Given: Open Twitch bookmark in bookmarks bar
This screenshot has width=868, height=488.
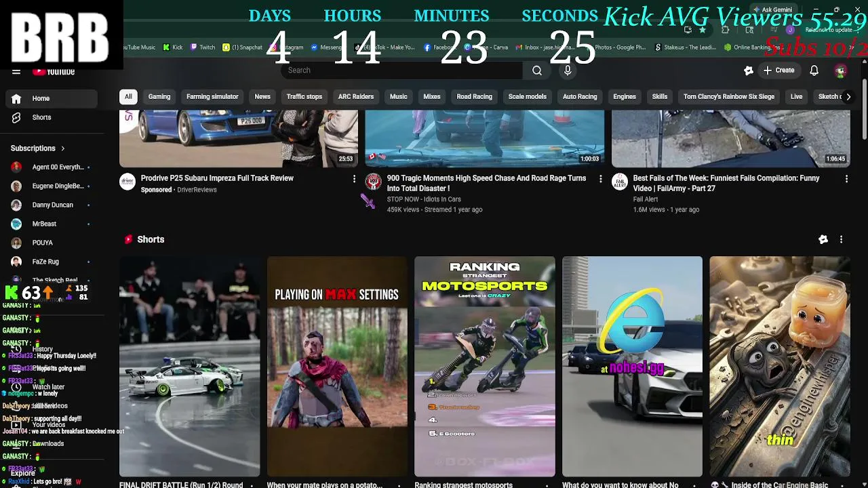Looking at the screenshot, I should click(203, 47).
